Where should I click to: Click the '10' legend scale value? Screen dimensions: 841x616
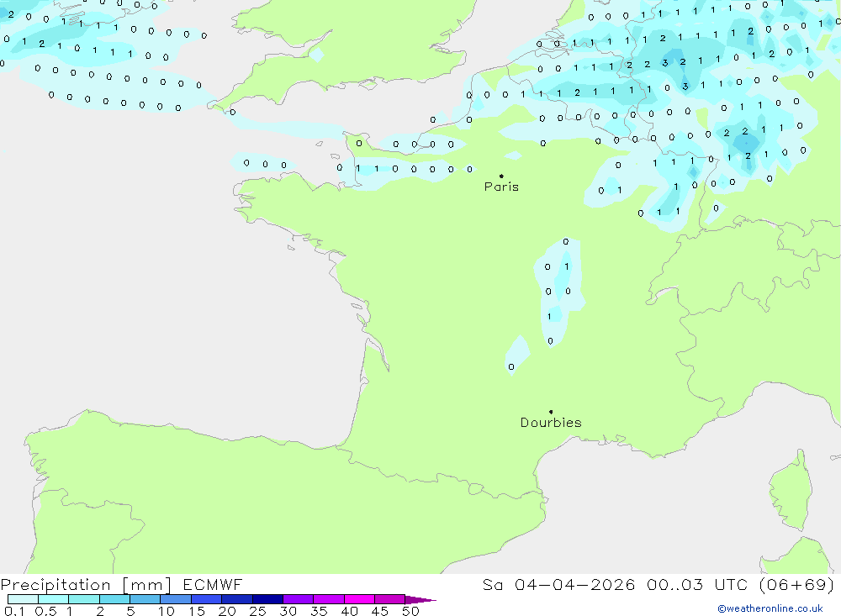(x=167, y=611)
